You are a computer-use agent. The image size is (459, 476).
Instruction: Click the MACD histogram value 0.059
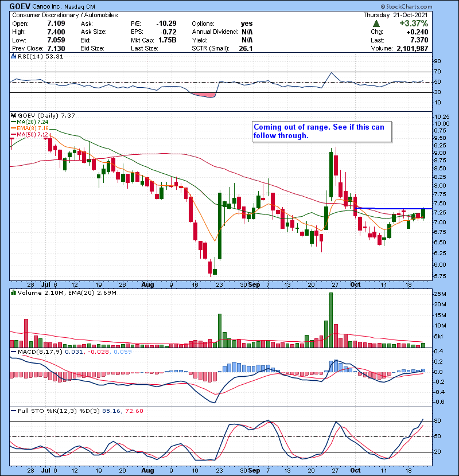(123, 352)
